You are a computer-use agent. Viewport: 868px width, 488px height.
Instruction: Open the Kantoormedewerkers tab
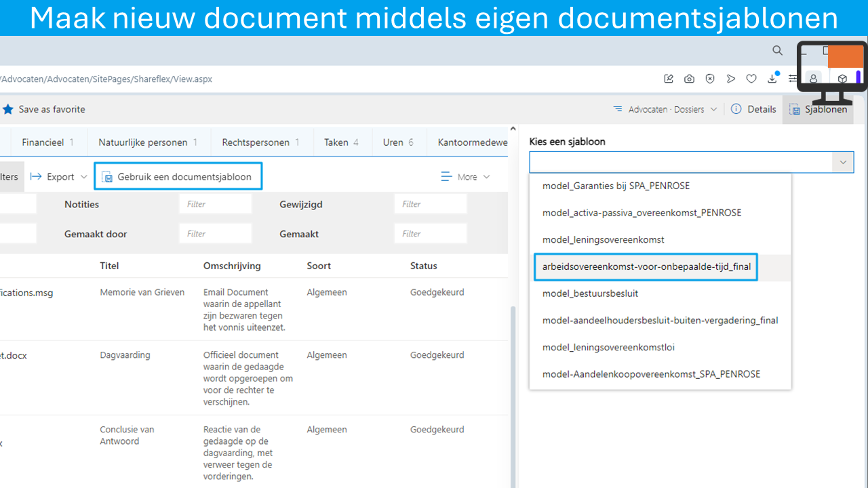click(x=472, y=142)
